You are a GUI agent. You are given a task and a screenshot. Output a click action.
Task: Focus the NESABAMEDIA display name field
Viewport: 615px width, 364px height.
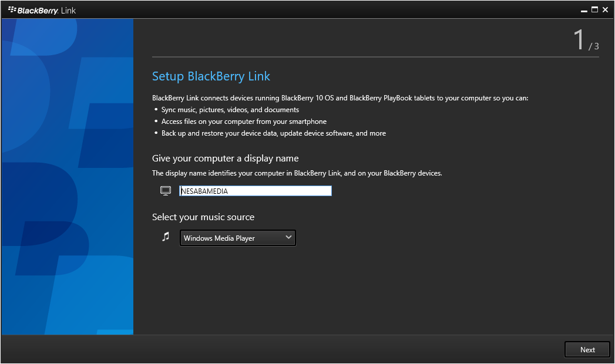click(256, 191)
